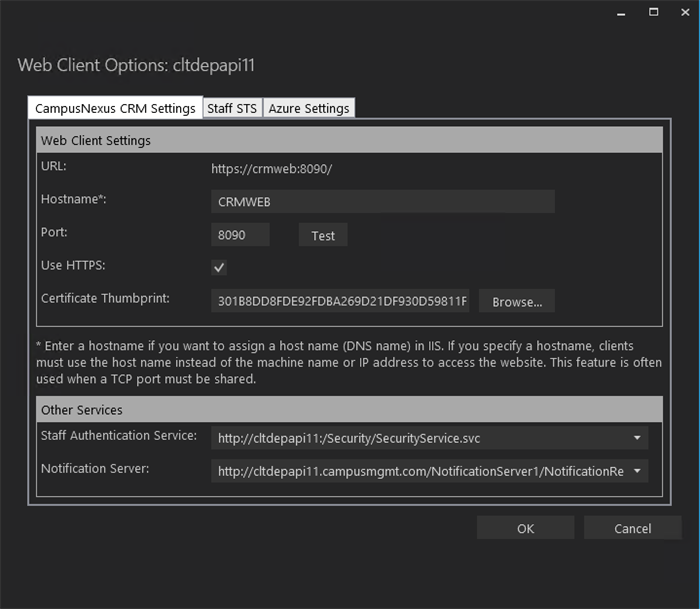This screenshot has width=700, height=609.
Task: Click the https://crmweb:8090/ URL text
Action: click(271, 169)
